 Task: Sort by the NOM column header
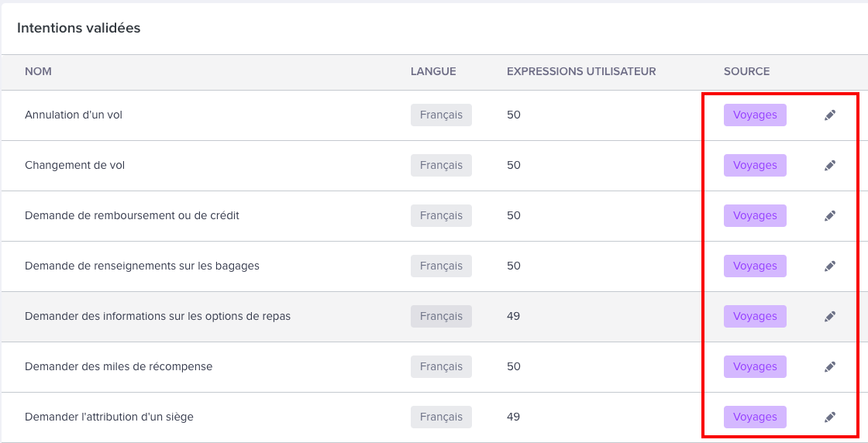38,71
